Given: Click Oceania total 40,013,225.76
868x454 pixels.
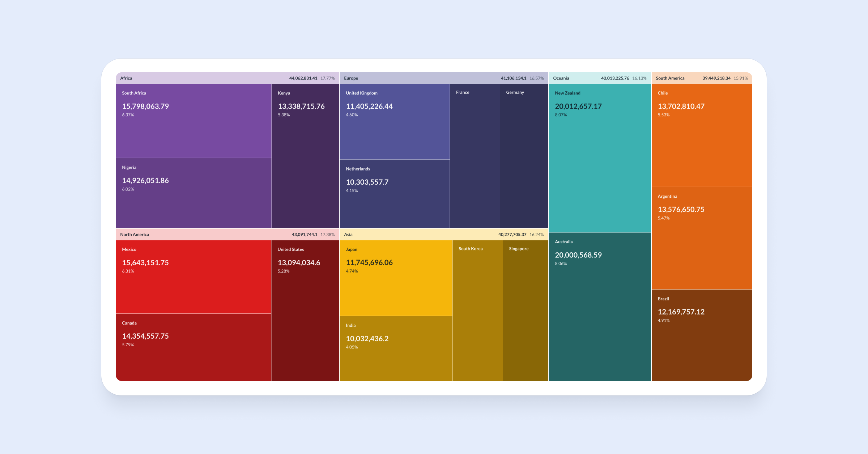Looking at the screenshot, I should (615, 78).
